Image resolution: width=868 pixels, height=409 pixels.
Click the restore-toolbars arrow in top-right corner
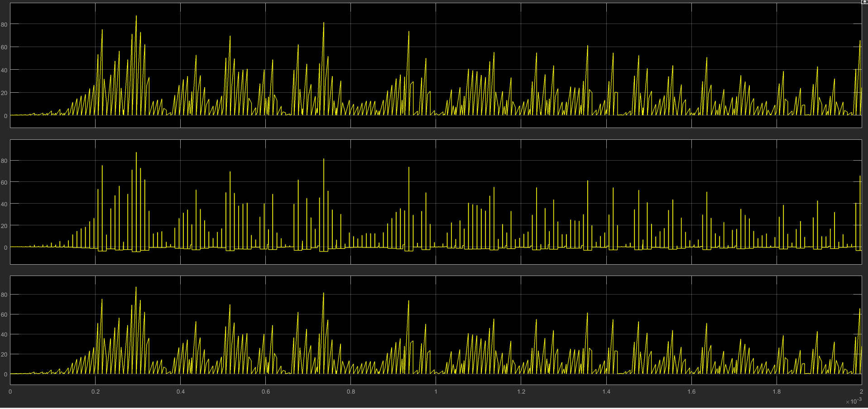click(864, 2)
